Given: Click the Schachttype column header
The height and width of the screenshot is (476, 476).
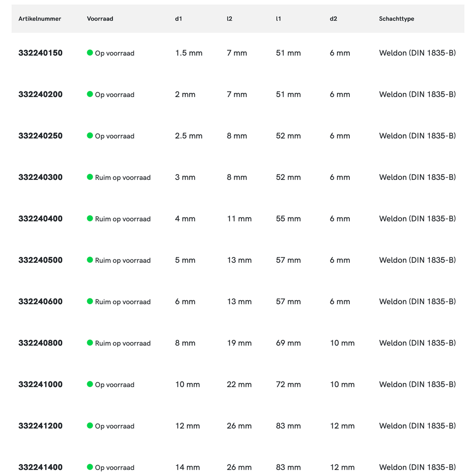Looking at the screenshot, I should (397, 19).
